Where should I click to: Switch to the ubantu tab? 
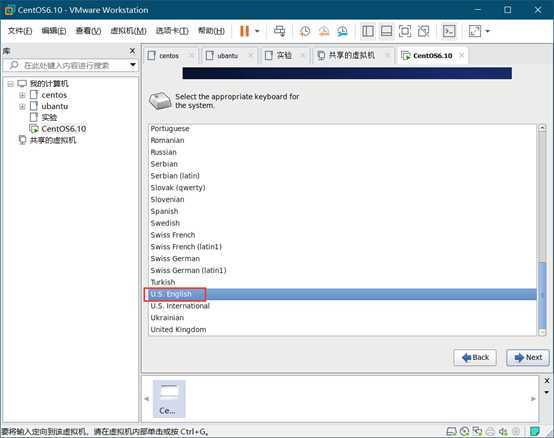pos(228,56)
